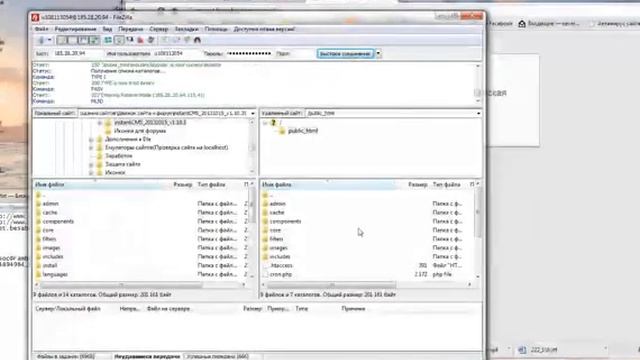Image resolution: width=640 pixels, height=360 pixels.
Task: Select local admin folder
Action: 51,204
